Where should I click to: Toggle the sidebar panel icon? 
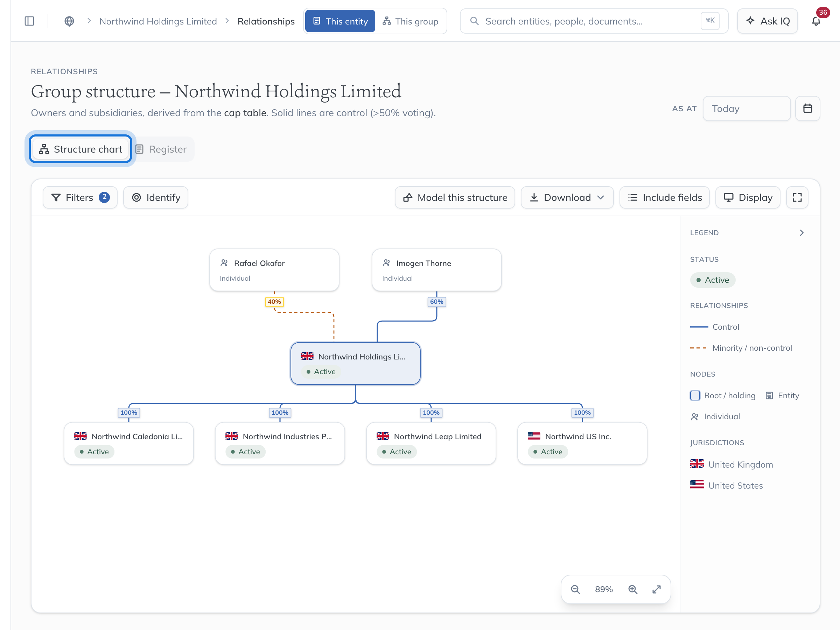(x=29, y=21)
